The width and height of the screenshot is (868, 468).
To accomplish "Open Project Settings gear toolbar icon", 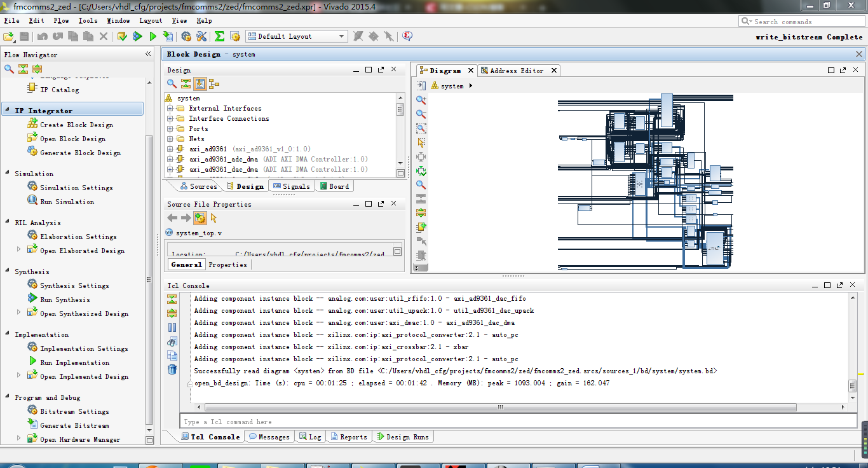I will [186, 36].
